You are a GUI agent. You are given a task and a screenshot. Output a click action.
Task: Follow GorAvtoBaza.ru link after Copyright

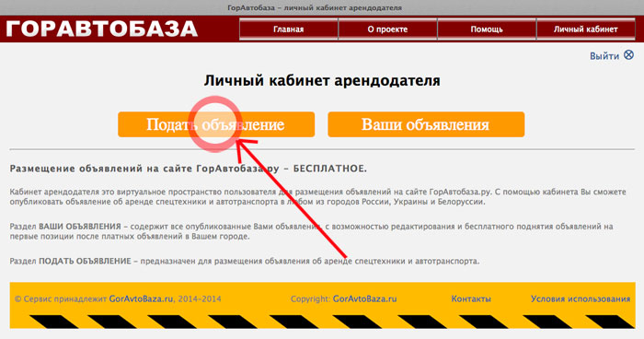[x=364, y=299]
